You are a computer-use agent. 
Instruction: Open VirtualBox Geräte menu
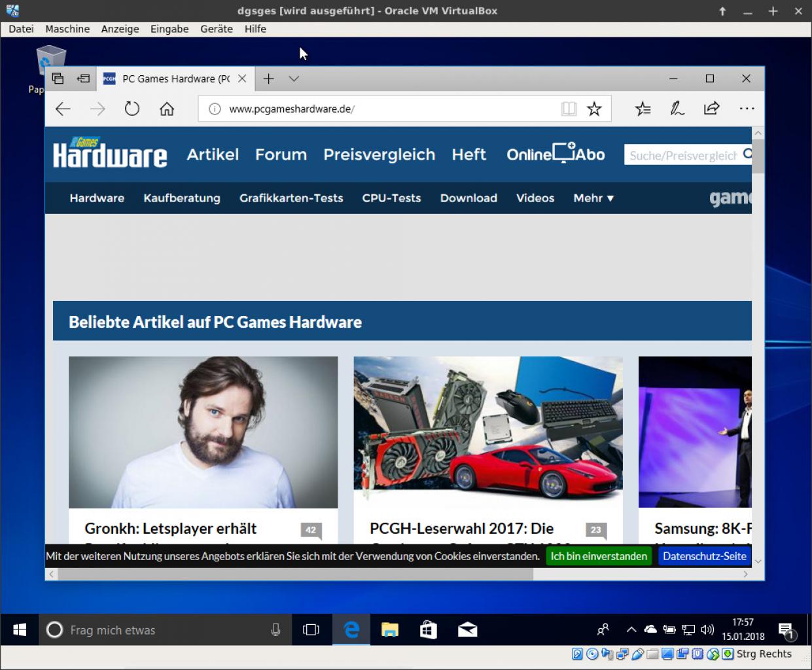pyautogui.click(x=217, y=29)
